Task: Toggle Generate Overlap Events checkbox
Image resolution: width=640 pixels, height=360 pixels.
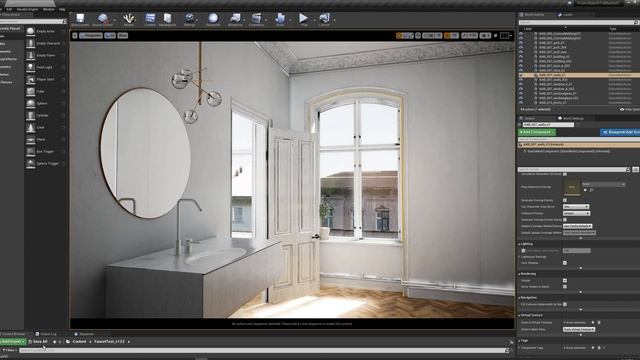Action: pos(565,200)
